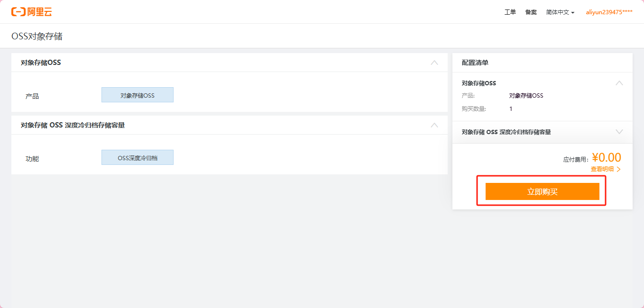Viewport: 644px width, 308px height.
Task: Click the ¥0.00 payable amount
Action: [607, 157]
